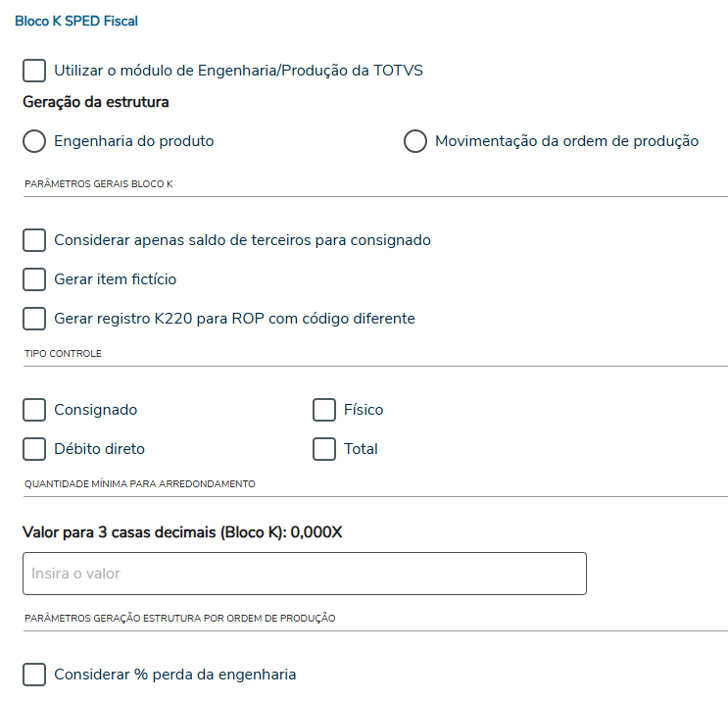
Task: Click the Quantidade mínima para arredondamento label
Action: coord(139,483)
